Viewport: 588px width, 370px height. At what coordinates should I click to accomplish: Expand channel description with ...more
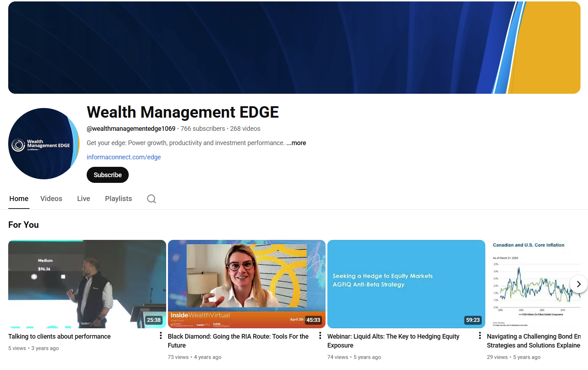click(296, 143)
